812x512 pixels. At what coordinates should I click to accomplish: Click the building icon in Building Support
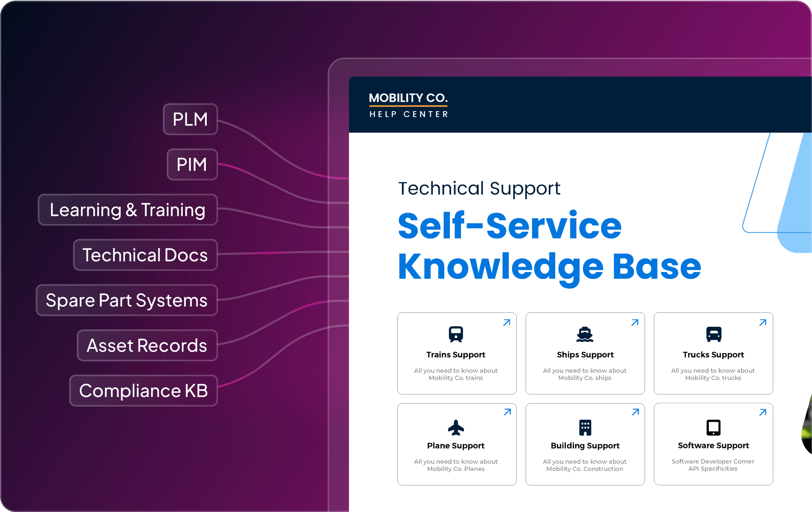coord(585,427)
